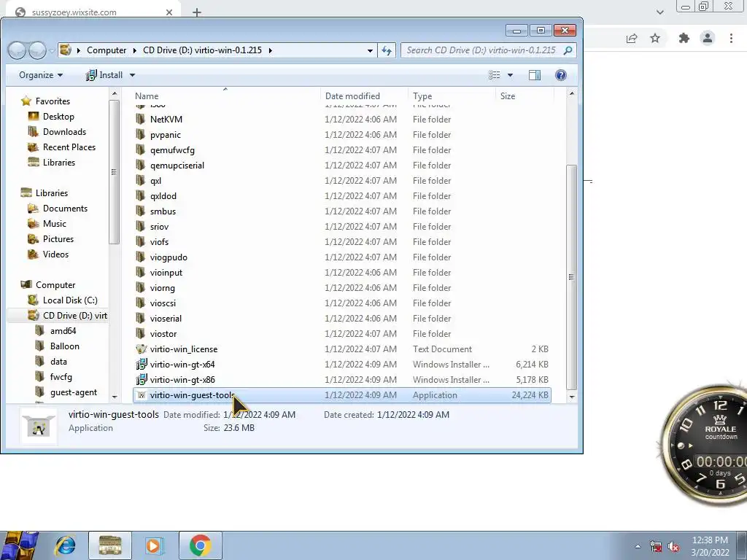Expand the breadcrumb arrow after Computer

pyautogui.click(x=135, y=50)
